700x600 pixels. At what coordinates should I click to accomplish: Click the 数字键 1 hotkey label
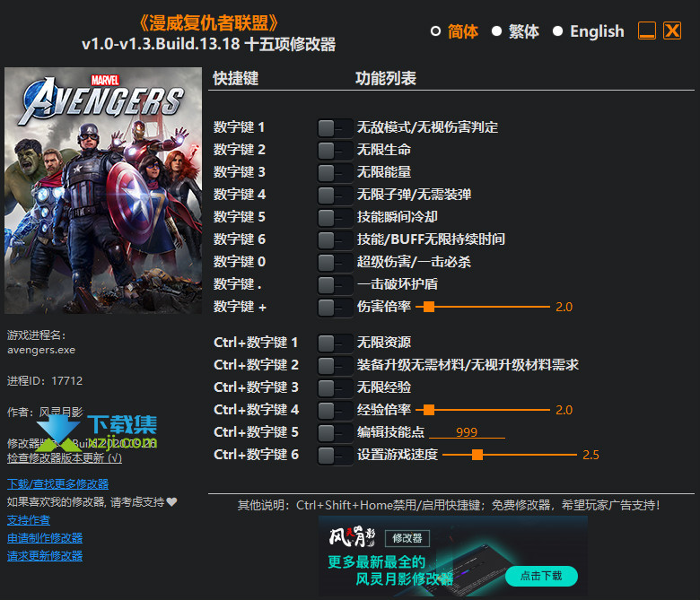[240, 127]
